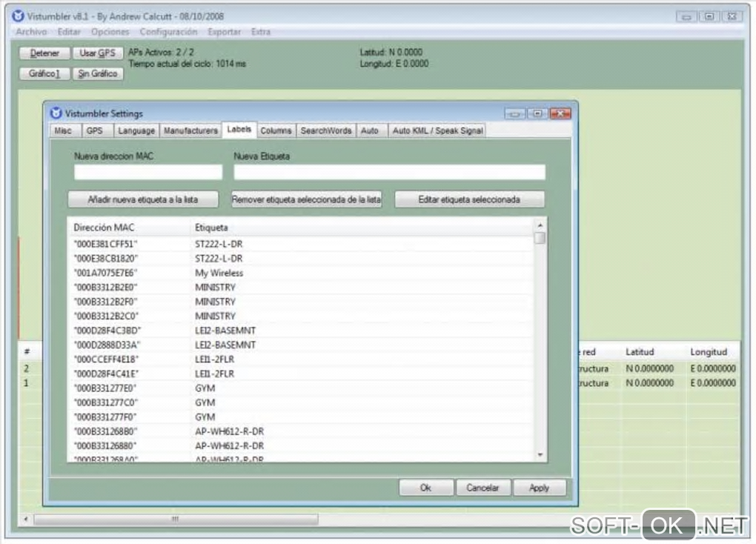Select the row "000B331277C0" GYM

301,402
